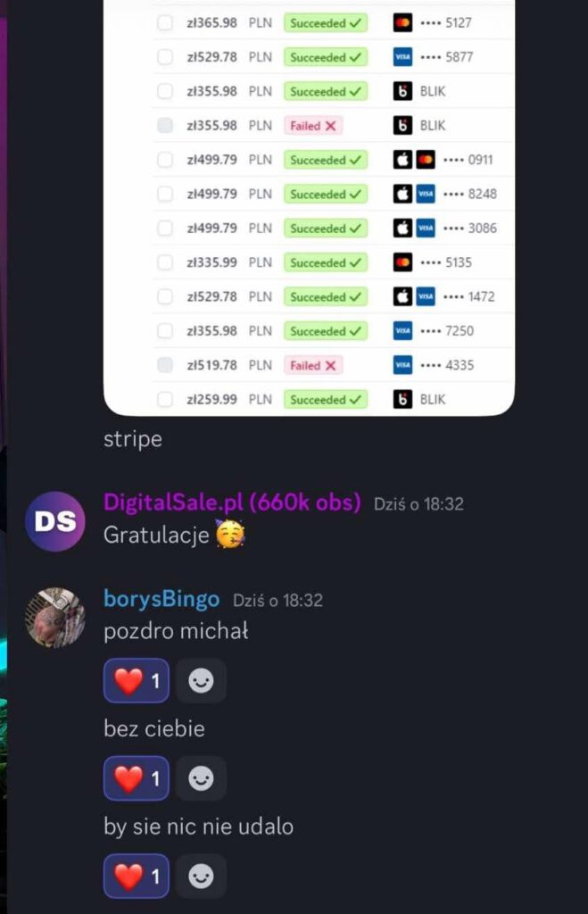Screen dimensions: 588x914
Task: Click the Mastercard icon for card 5127
Action: click(402, 22)
